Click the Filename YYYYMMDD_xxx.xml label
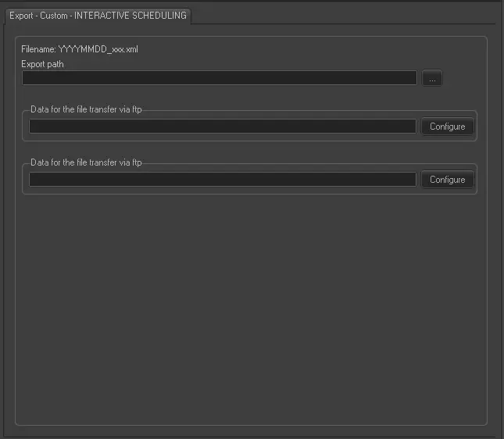This screenshot has height=439, width=504. point(80,49)
